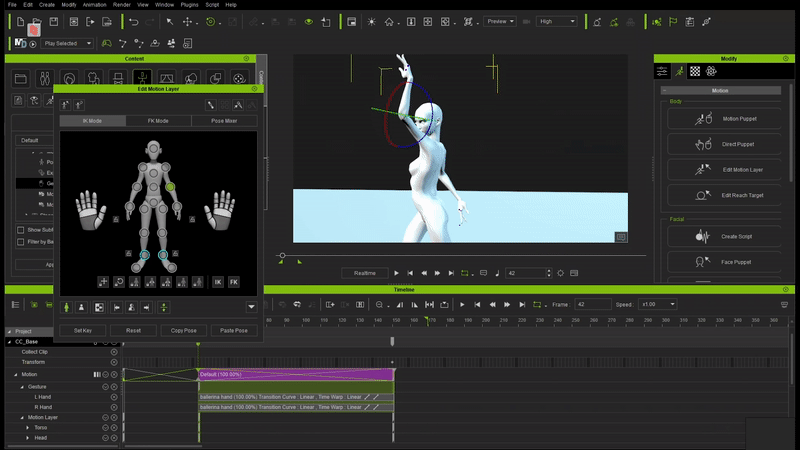
Task: Open the viewport quality High dropdown
Action: coord(557,21)
